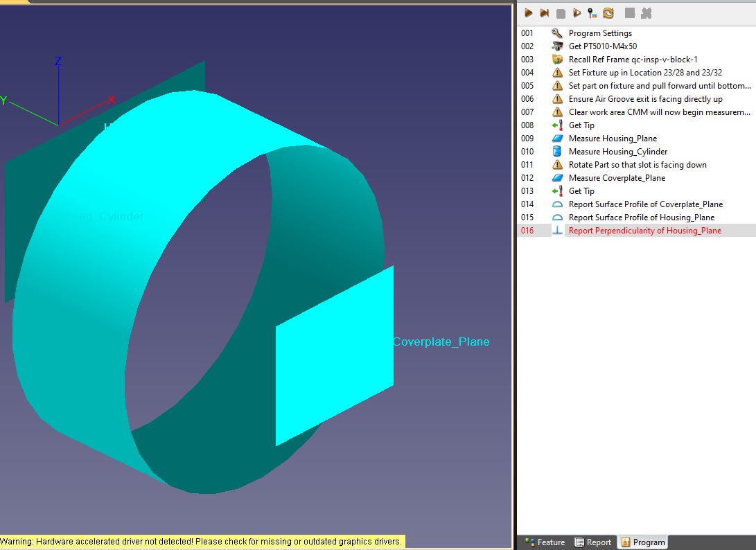Click the cylinder icon for Measure Housing_Cylinder

click(557, 152)
